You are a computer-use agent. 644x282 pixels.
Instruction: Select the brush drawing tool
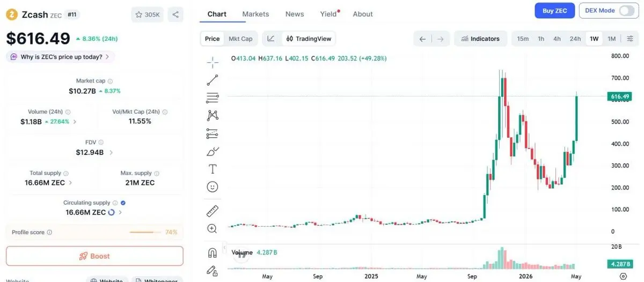[213, 151]
